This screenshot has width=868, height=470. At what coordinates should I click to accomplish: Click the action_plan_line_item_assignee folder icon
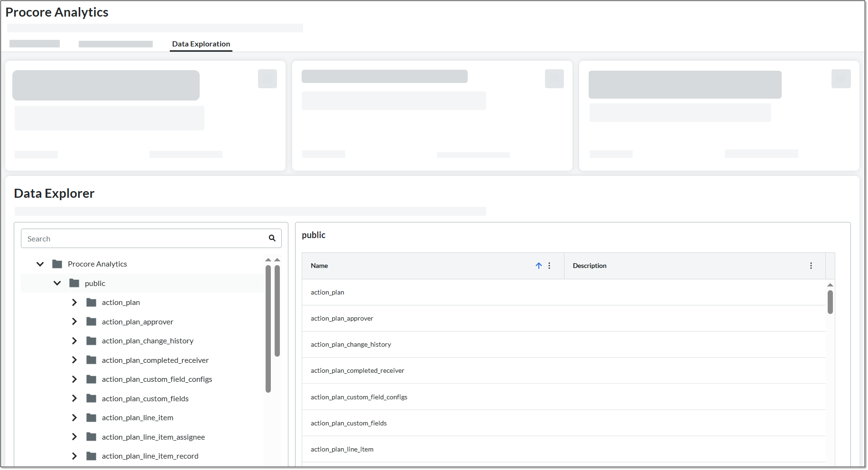pos(92,437)
